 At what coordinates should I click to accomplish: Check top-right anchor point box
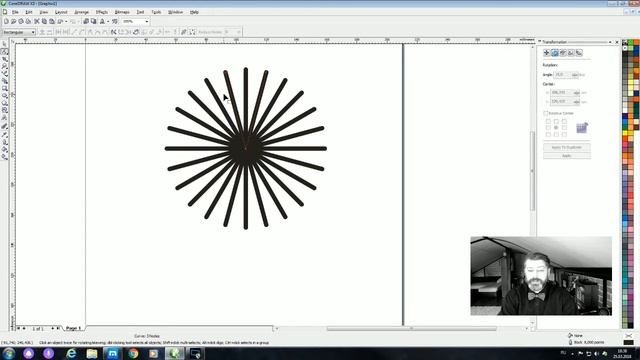[564, 121]
